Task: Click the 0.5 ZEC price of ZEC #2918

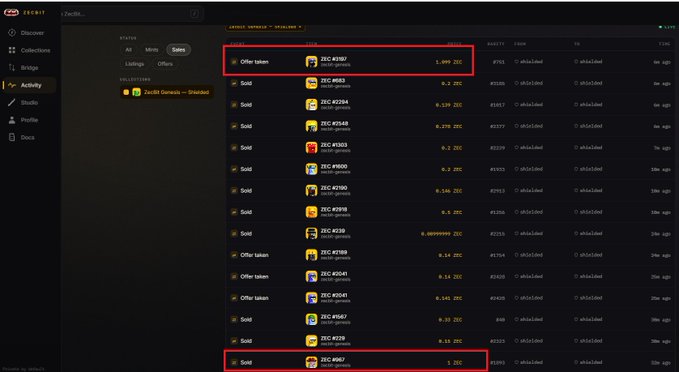Action: [x=452, y=212]
